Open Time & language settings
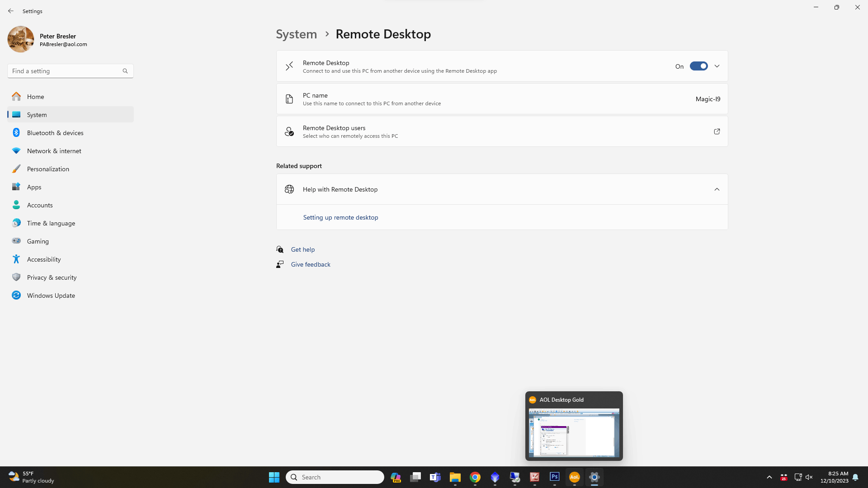This screenshot has height=488, width=868. pyautogui.click(x=71, y=223)
